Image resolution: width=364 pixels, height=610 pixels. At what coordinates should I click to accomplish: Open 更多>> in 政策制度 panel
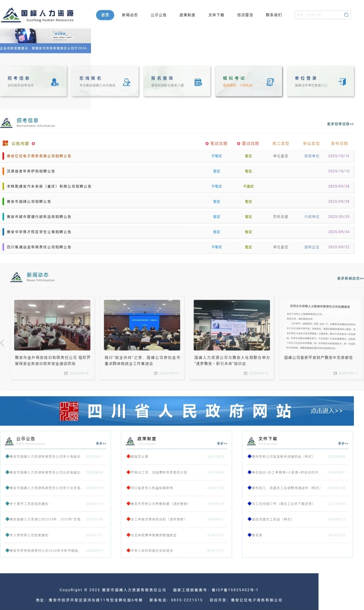(222, 443)
